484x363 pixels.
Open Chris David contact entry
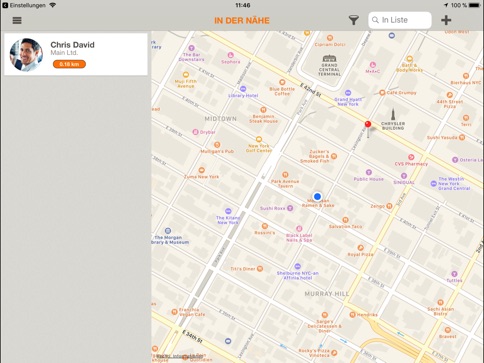[x=76, y=54]
